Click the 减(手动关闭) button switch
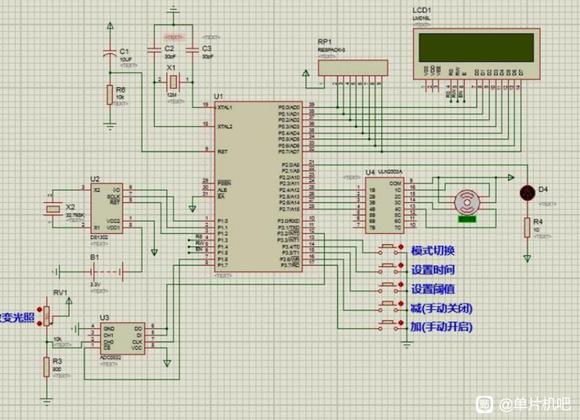The image size is (580, 420). (x=388, y=306)
